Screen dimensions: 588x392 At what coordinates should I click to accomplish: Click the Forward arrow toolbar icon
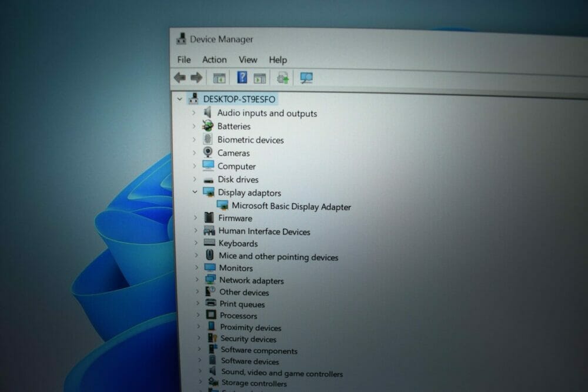[196, 78]
